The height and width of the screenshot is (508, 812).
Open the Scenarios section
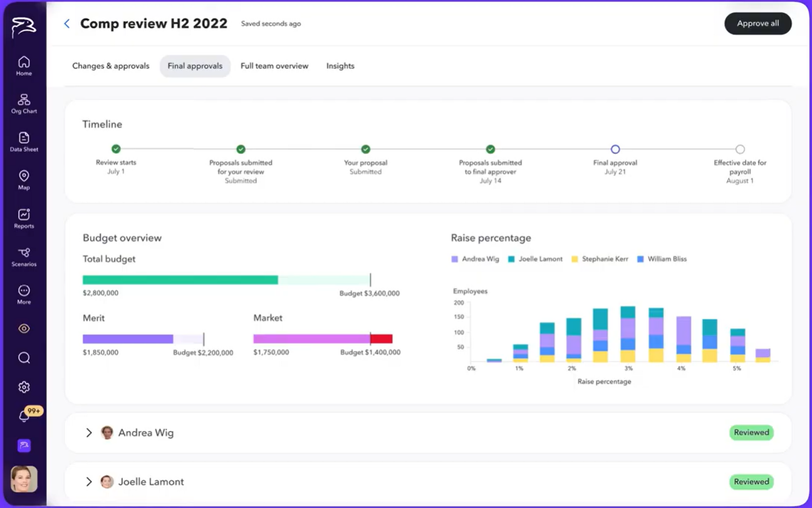tap(24, 257)
